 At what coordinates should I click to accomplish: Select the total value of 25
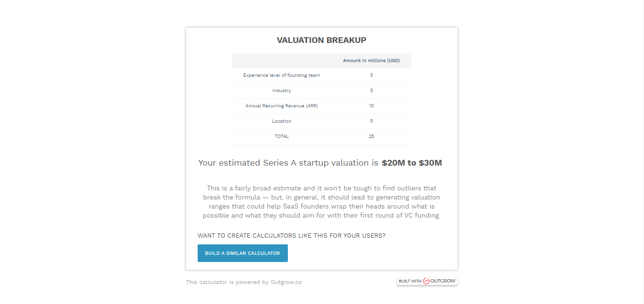[371, 136]
